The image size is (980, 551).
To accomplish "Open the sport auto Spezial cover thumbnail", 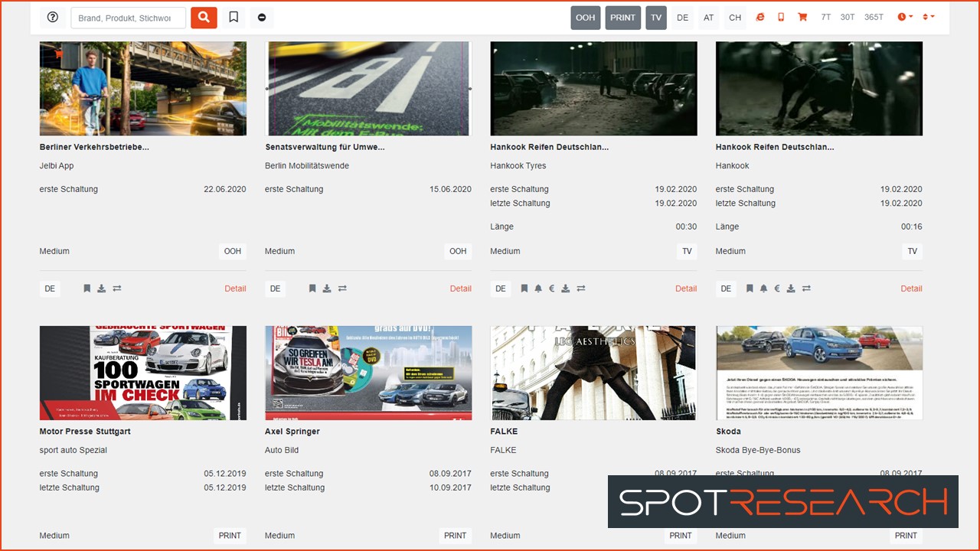I will (143, 373).
